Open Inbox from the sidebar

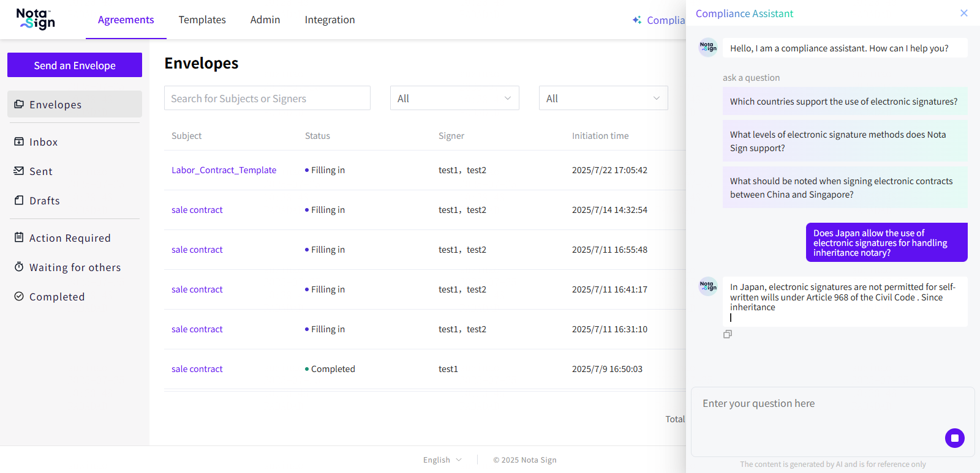[x=43, y=142]
